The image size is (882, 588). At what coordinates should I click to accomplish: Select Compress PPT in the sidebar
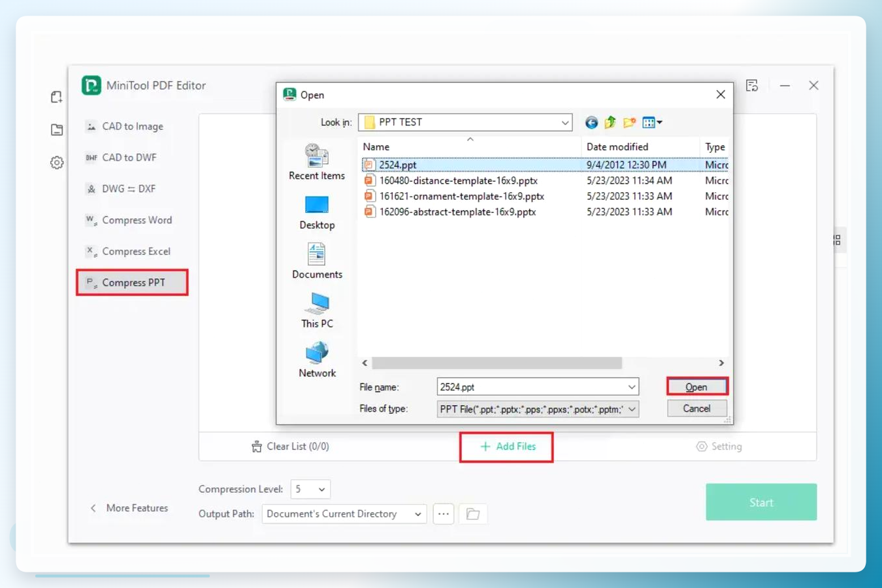(132, 283)
